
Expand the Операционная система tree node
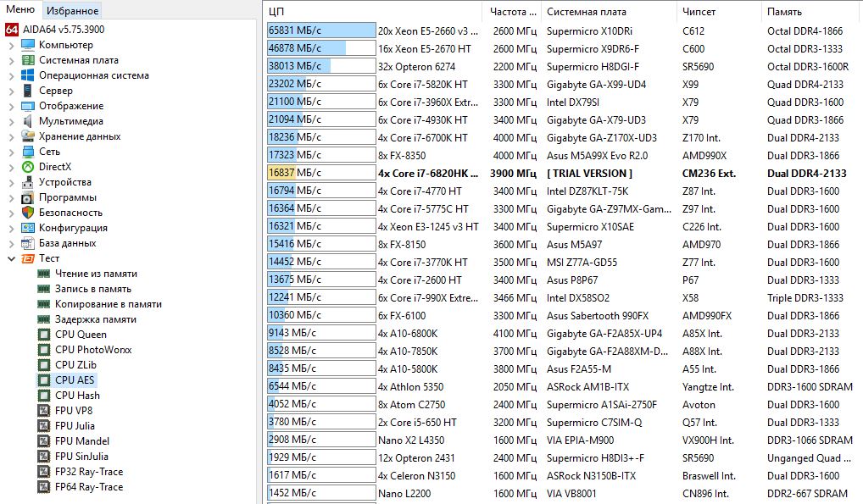coord(12,75)
